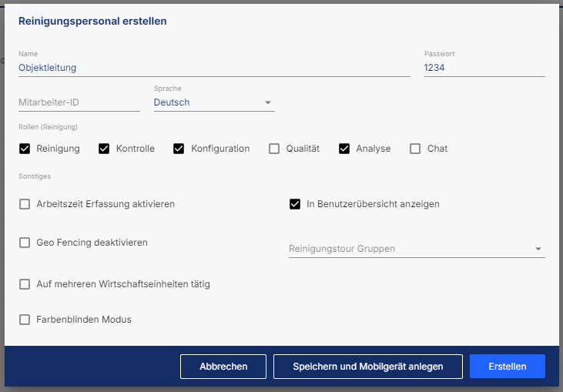This screenshot has height=392, width=563.
Task: Focus the Passwort field with 1234
Action: [484, 68]
